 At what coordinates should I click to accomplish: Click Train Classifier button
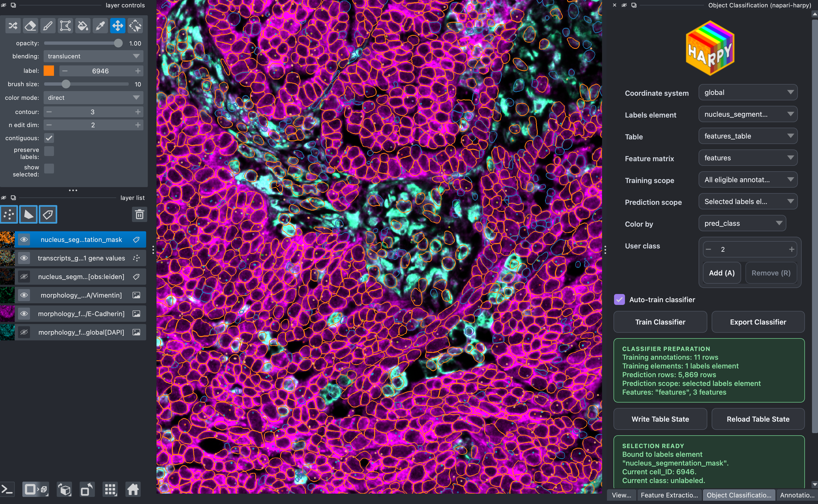coord(660,322)
